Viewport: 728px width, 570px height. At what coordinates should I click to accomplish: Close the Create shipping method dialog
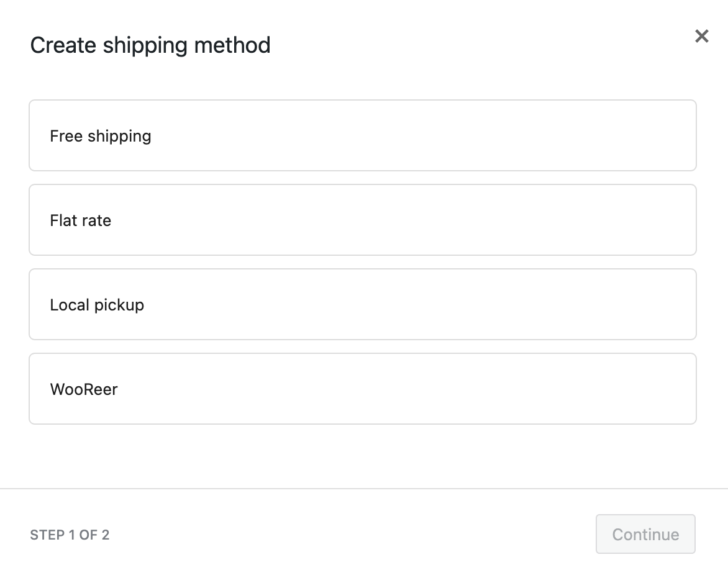(x=701, y=37)
